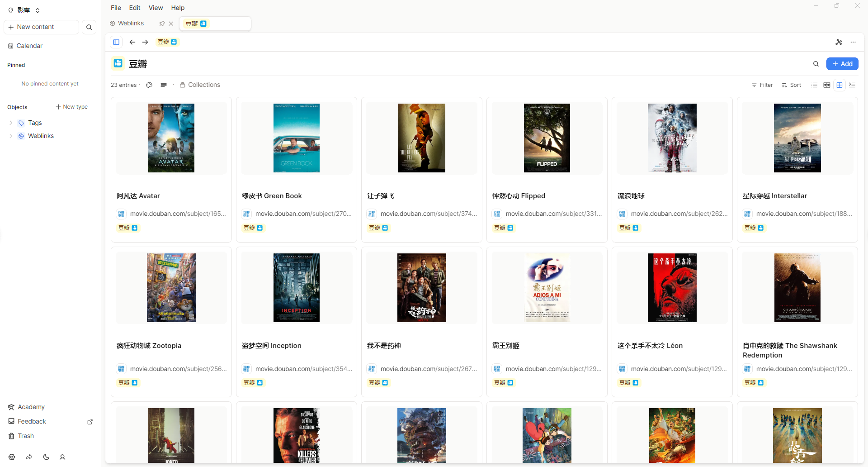The image size is (868, 467).
Task: Open the account profile icon
Action: (x=62, y=457)
